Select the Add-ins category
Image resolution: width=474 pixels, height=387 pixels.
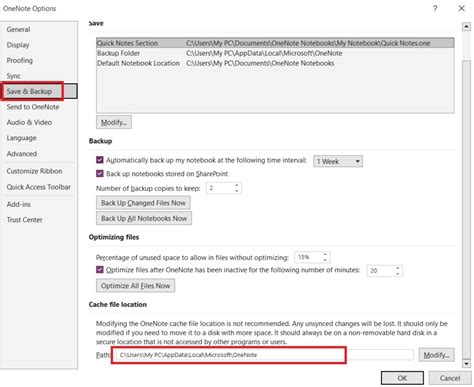pos(19,204)
